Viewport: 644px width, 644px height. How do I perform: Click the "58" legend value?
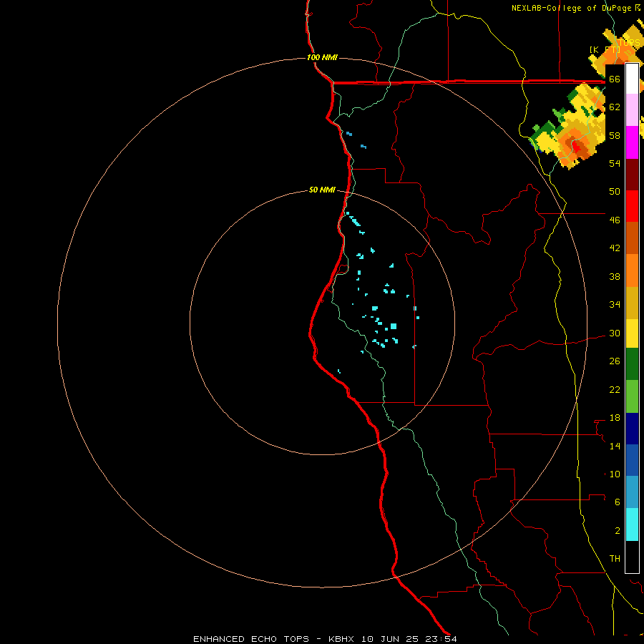point(615,135)
